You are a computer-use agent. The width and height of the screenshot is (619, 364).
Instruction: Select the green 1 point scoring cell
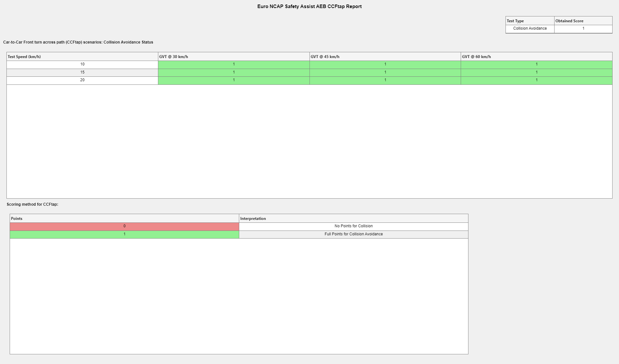coord(124,234)
